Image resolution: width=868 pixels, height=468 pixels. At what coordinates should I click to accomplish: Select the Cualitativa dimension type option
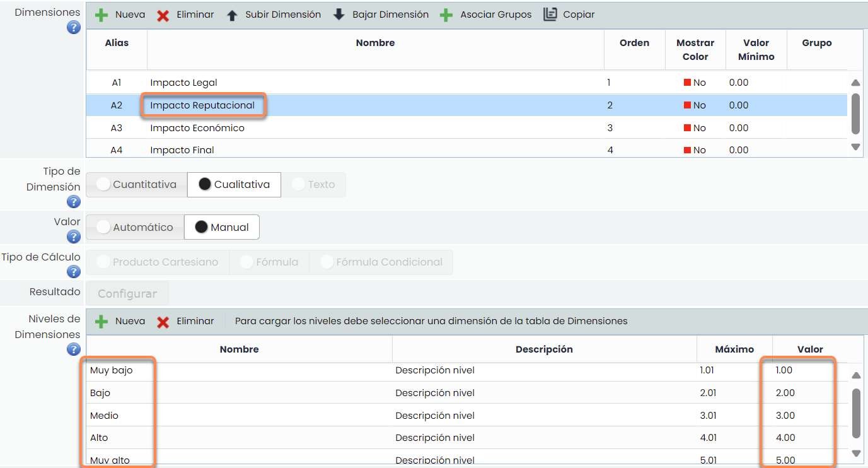click(234, 185)
